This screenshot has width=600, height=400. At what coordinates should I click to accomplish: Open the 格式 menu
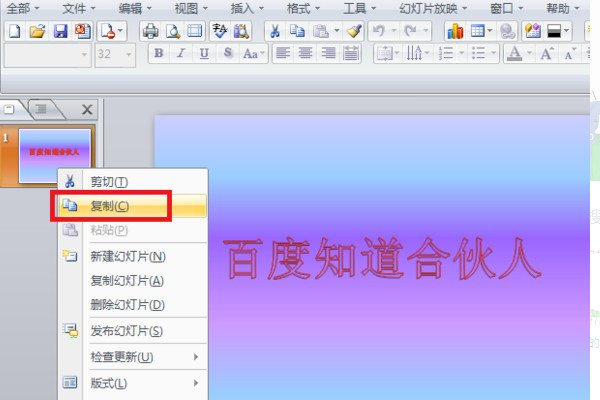tap(303, 8)
